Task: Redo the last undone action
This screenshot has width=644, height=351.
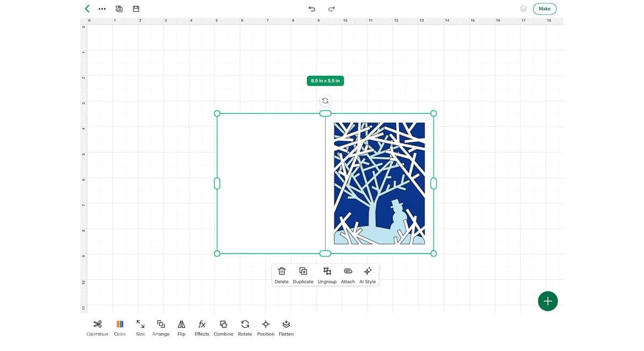Action: [x=332, y=9]
